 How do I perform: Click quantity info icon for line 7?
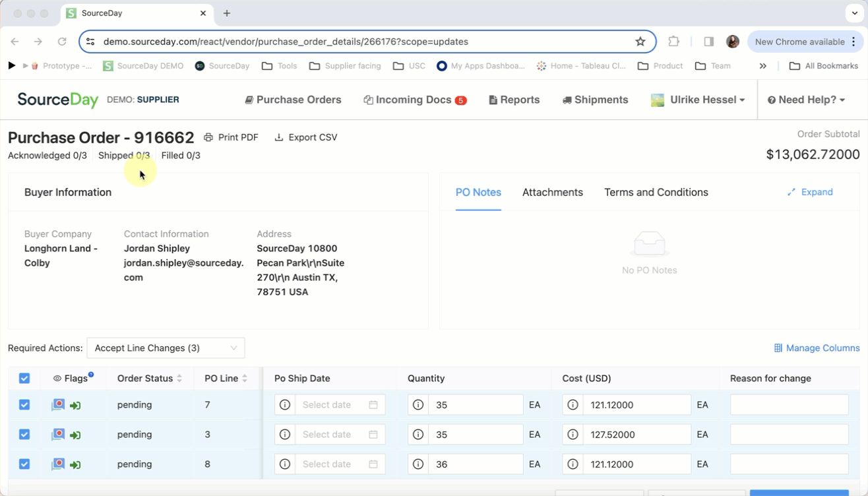tap(418, 405)
